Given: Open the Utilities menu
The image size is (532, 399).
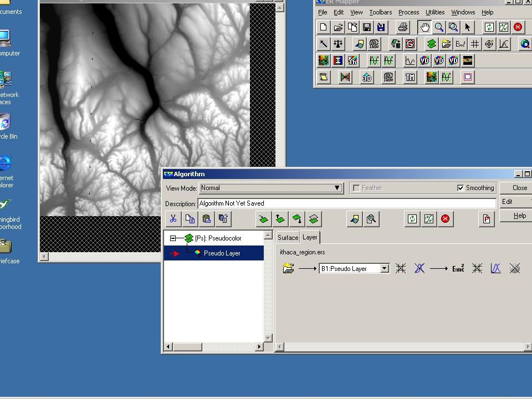Looking at the screenshot, I should pyautogui.click(x=435, y=12).
